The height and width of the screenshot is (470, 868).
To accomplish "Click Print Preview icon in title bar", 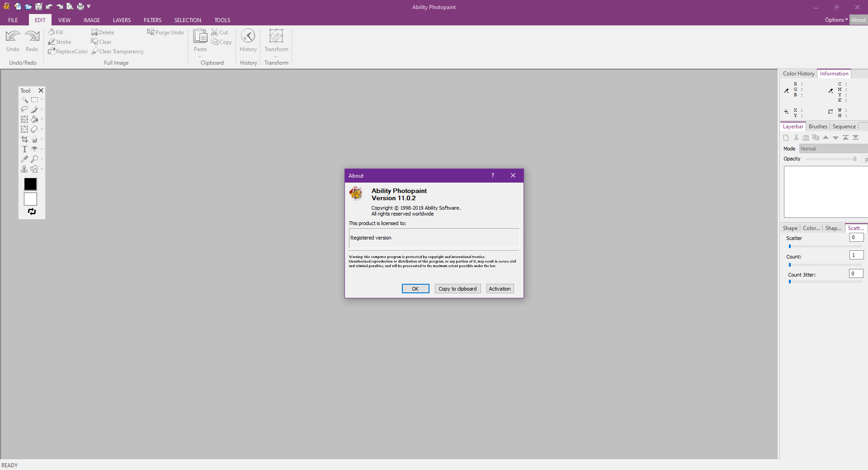I will pyautogui.click(x=70, y=6).
